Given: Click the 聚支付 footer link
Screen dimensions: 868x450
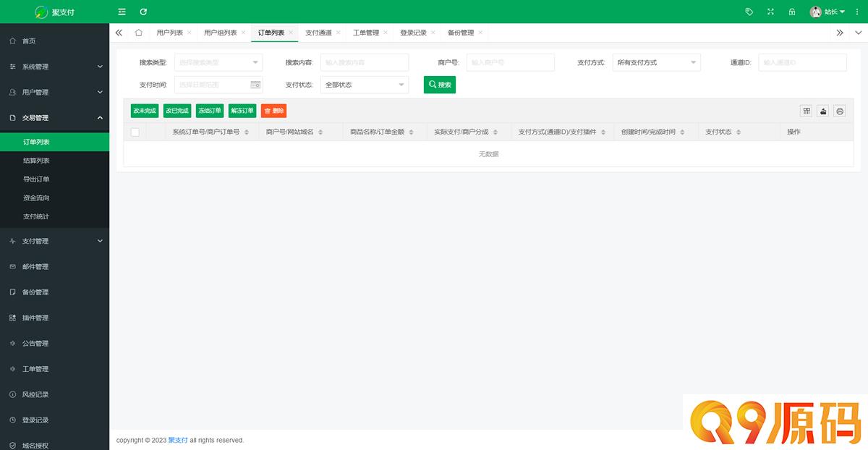Looking at the screenshot, I should 178,440.
